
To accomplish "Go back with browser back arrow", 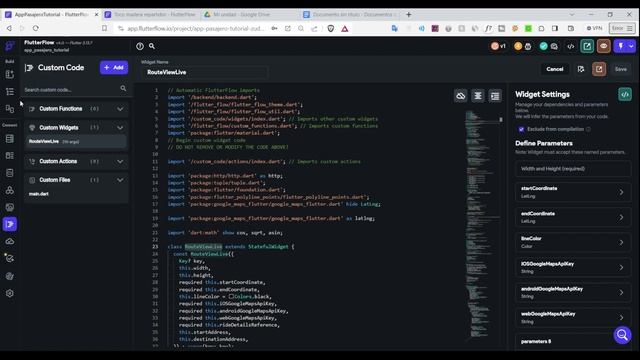I will (9, 28).
